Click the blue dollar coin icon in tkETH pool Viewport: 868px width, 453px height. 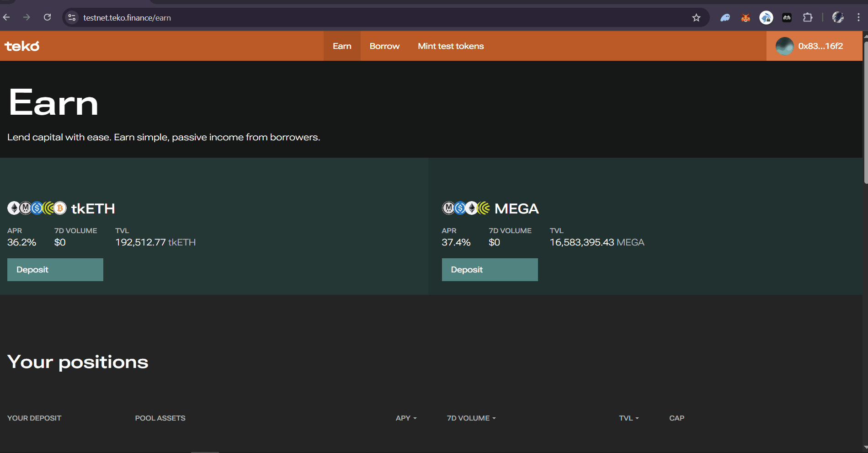pos(37,208)
